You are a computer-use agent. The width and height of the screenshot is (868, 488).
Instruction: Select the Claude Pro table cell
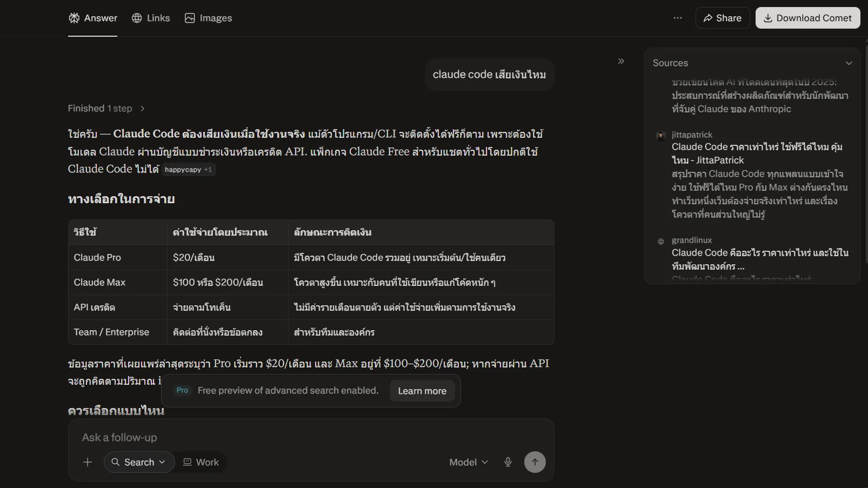(x=118, y=257)
